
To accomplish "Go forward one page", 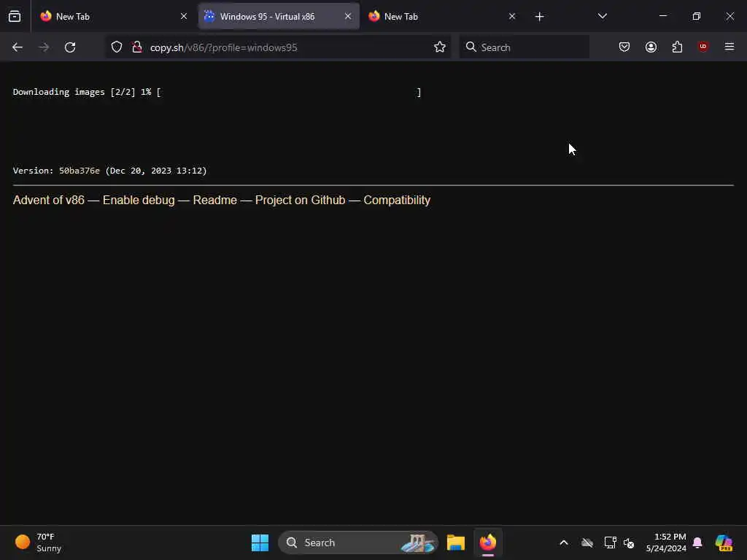I will point(44,47).
